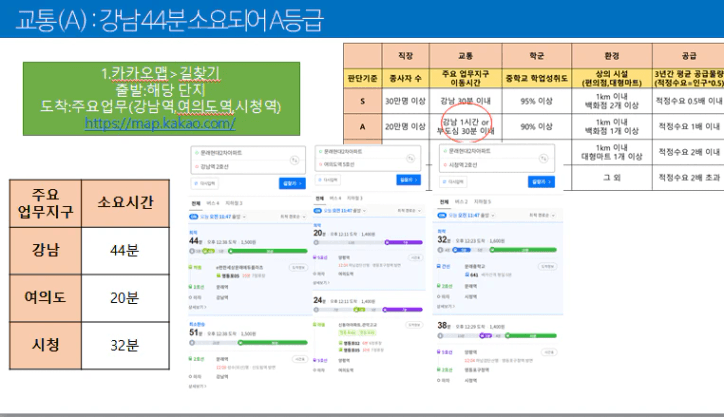This screenshot has width=724, height=417.
Task: Expand 상세보기 under the 51분 route
Action: click(197, 386)
